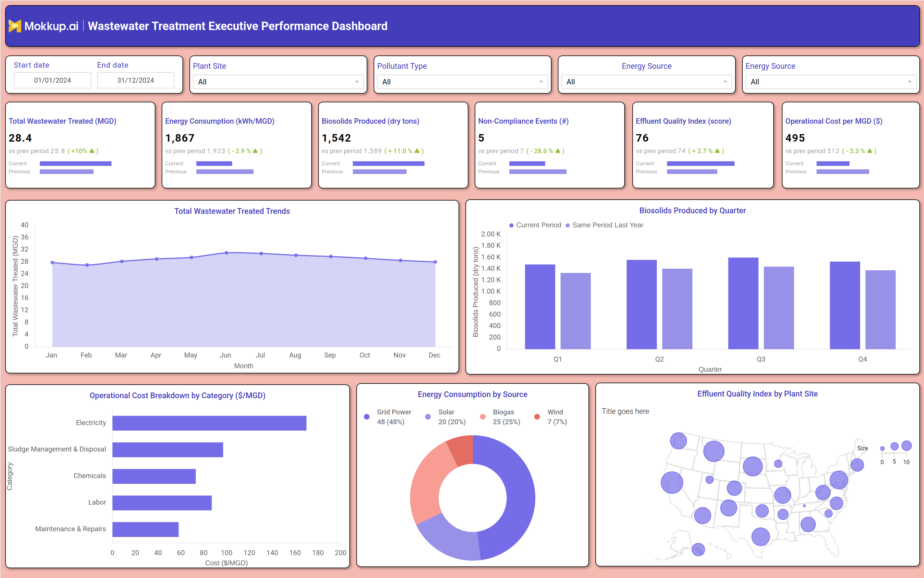Click the Electricity cost bar
924x578 pixels.
coord(209,423)
